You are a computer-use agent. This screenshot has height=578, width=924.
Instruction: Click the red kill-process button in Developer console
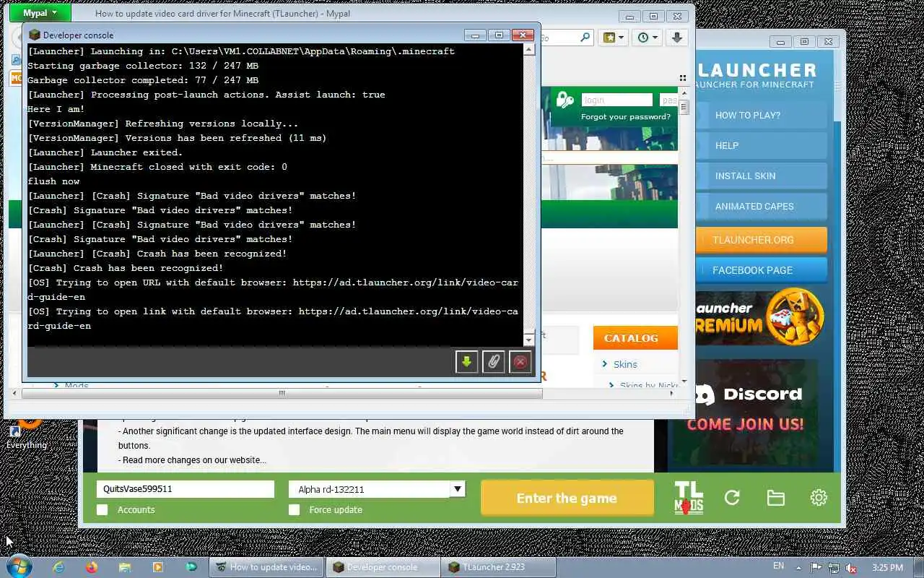(x=520, y=361)
